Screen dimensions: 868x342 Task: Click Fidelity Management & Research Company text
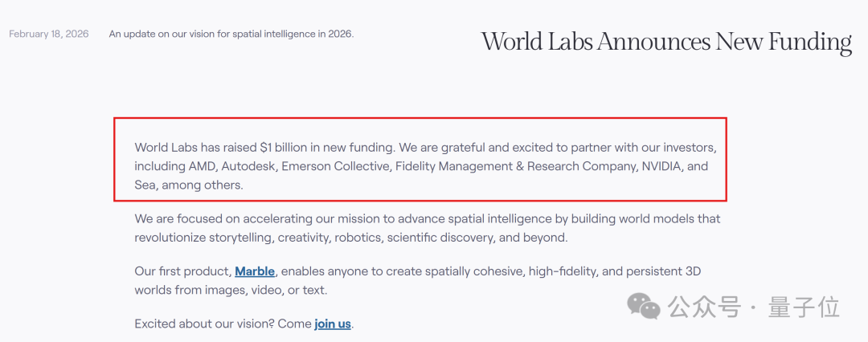point(516,166)
